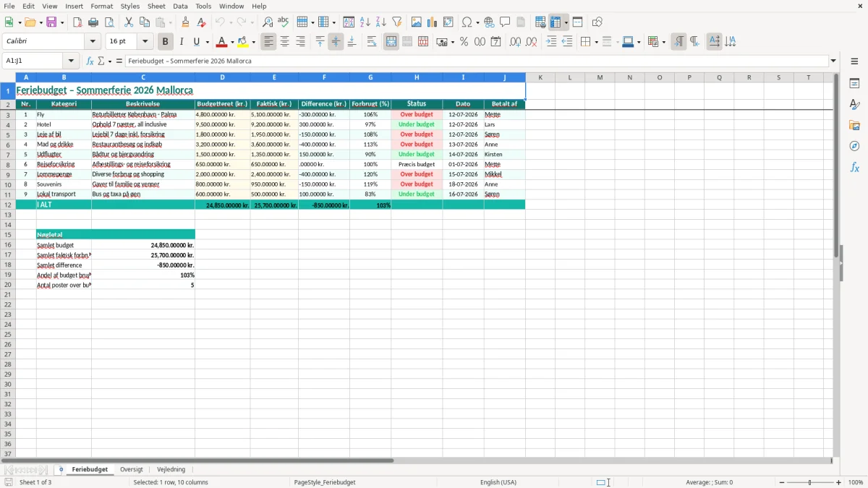Open Find & Replace from the toolbar
The width and height of the screenshot is (868, 488).
[x=268, y=22]
